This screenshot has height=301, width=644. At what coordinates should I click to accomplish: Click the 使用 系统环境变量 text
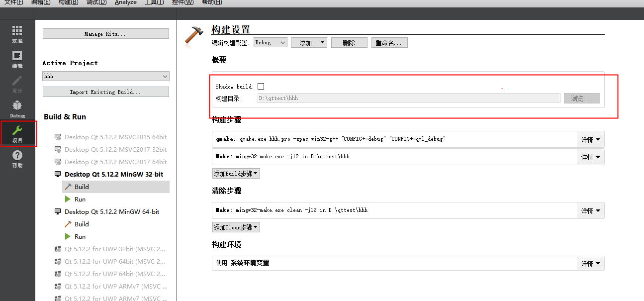coord(243,263)
